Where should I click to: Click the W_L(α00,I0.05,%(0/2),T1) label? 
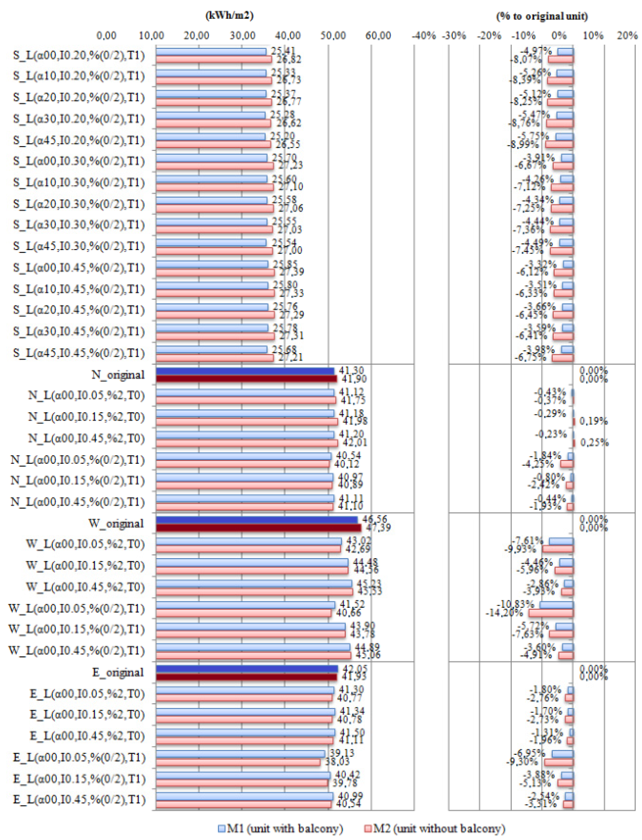pyautogui.click(x=76, y=608)
